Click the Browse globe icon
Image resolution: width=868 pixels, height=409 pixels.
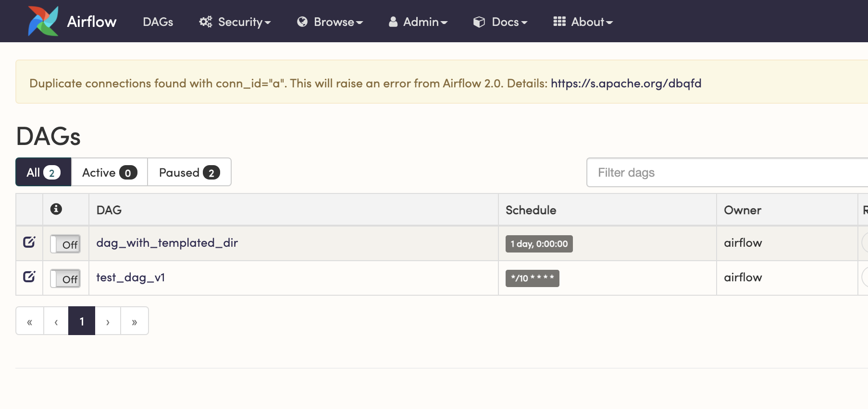(302, 22)
